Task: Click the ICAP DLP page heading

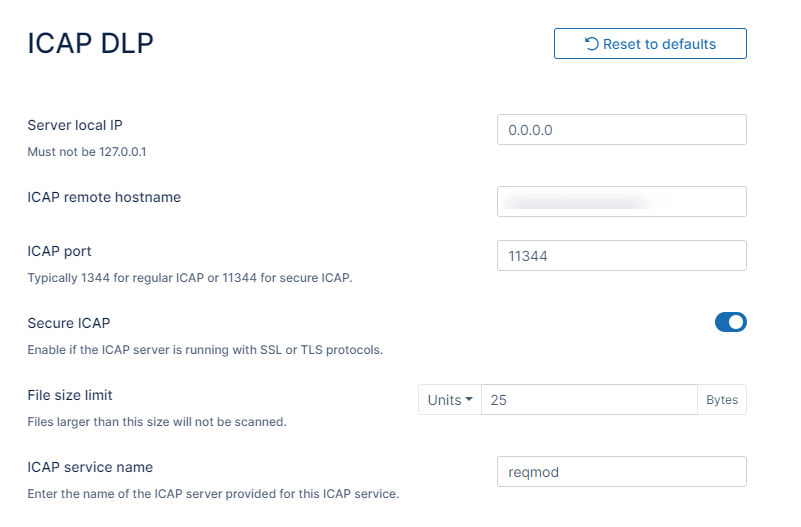Action: pyautogui.click(x=90, y=43)
